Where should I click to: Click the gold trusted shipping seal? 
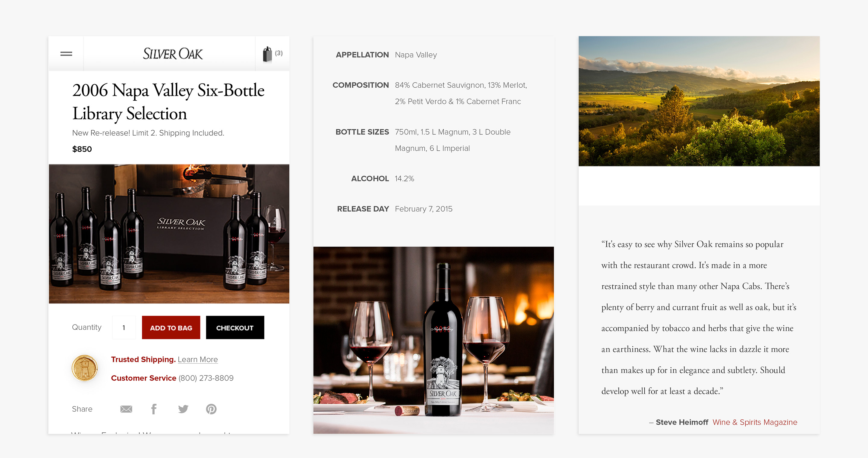pos(85,368)
